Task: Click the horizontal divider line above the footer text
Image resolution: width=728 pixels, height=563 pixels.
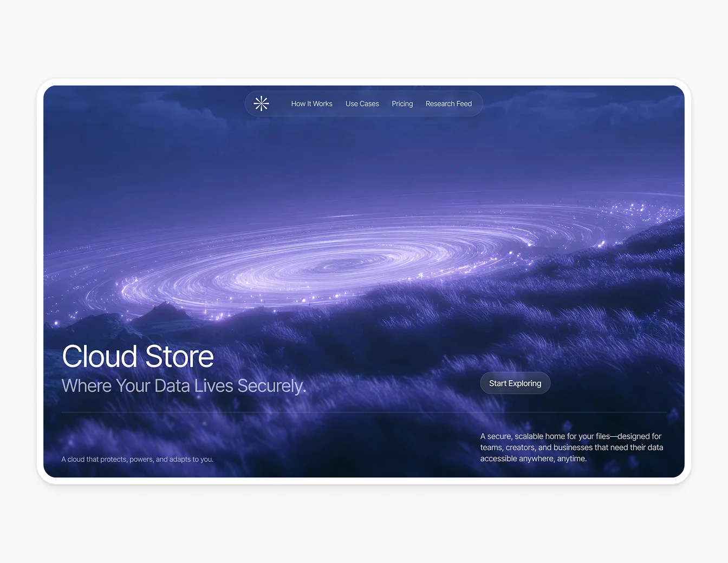Action: [x=364, y=411]
